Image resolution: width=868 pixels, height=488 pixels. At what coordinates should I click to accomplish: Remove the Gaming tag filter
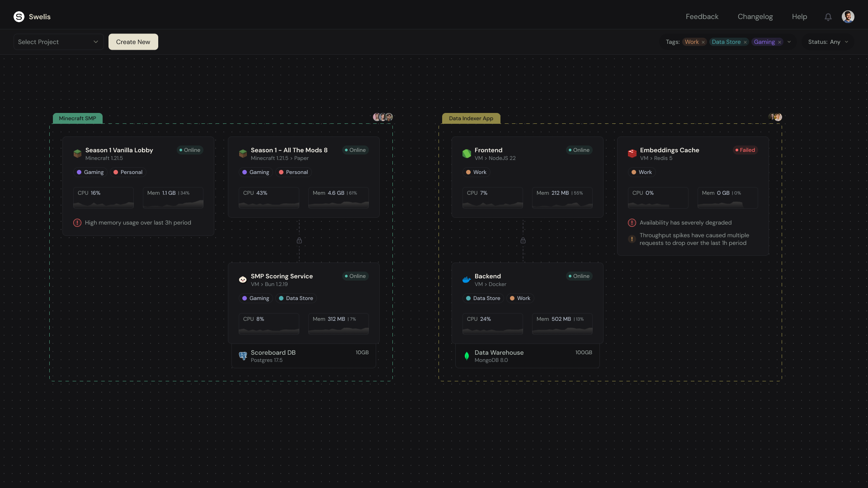[x=779, y=42]
